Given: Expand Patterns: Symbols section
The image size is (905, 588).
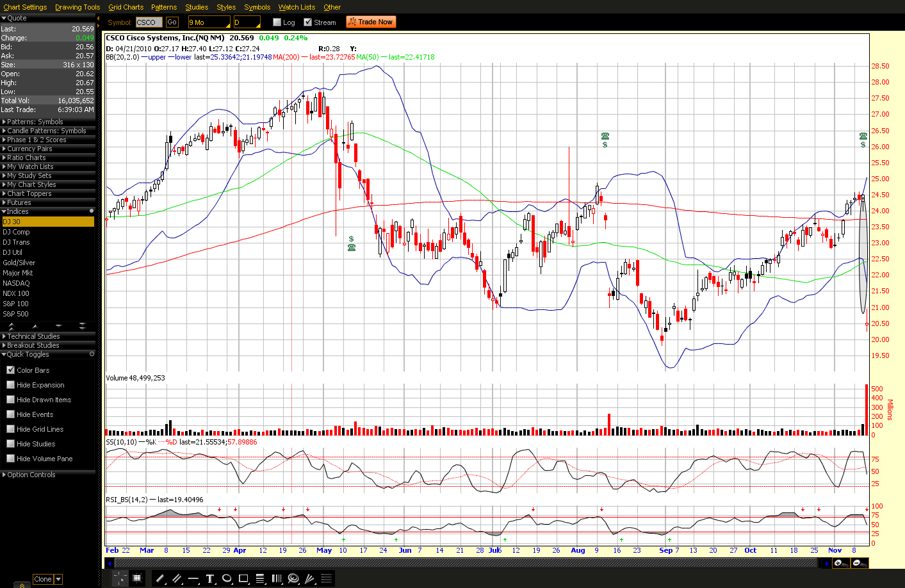Looking at the screenshot, I should [47, 122].
